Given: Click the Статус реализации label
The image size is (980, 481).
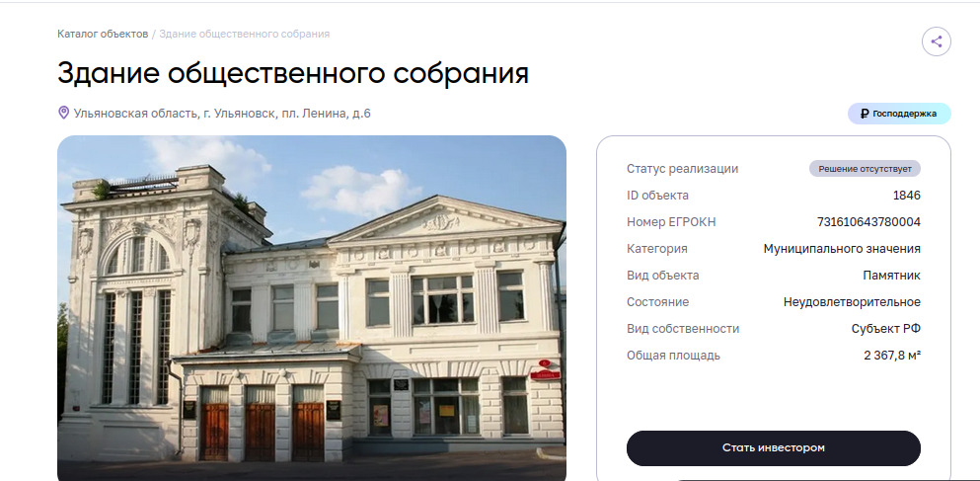Looking at the screenshot, I should coord(683,169).
